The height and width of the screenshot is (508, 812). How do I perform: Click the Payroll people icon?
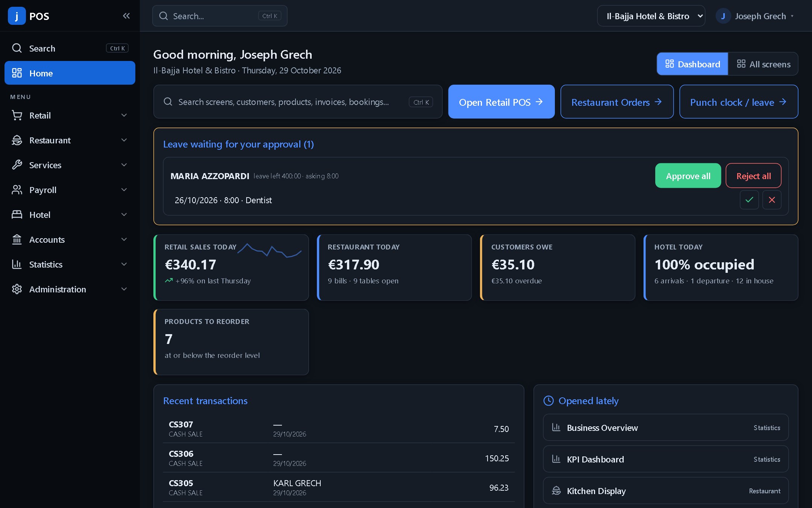click(x=17, y=190)
